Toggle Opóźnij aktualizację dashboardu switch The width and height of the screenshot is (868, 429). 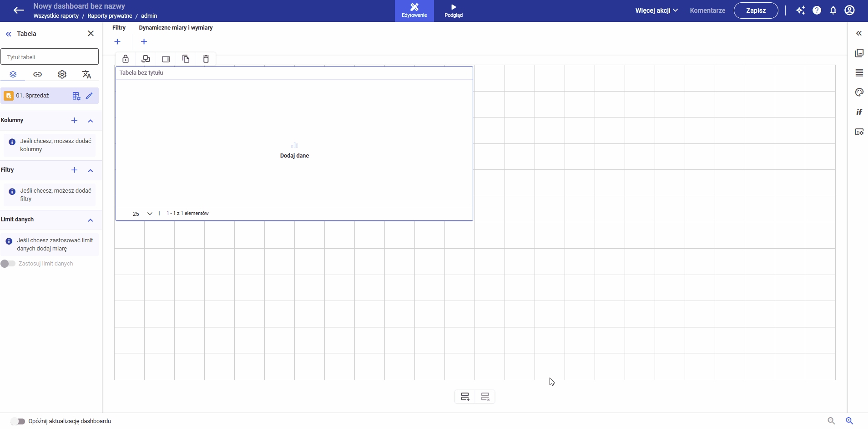tap(18, 421)
